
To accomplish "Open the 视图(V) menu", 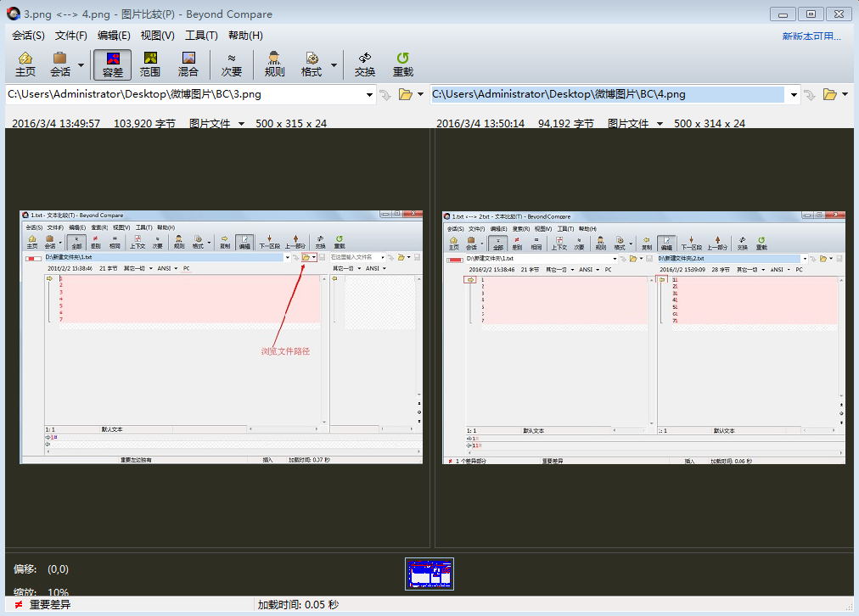I will coord(157,36).
